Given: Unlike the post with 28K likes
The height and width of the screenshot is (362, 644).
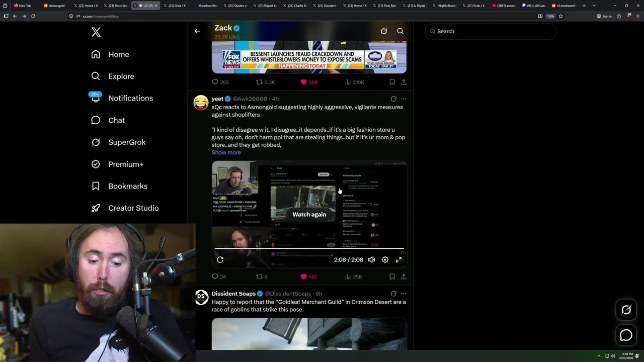Looking at the screenshot, I should (309, 82).
